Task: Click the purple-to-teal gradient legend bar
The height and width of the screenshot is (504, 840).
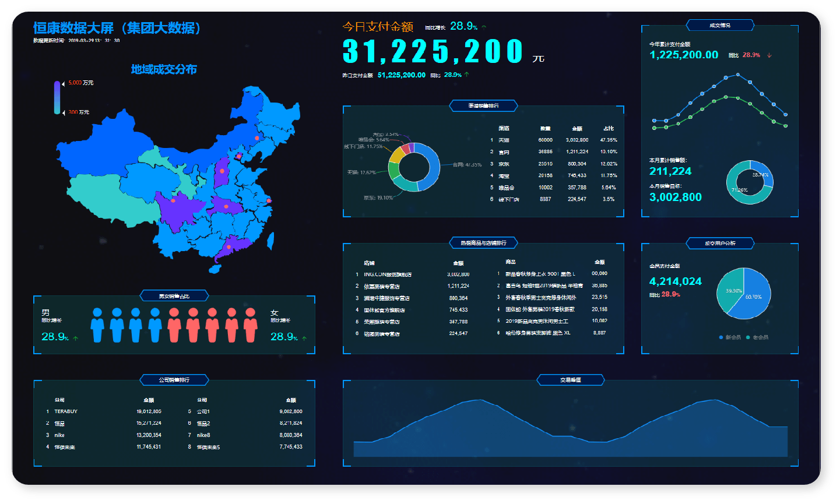Action: point(57,97)
